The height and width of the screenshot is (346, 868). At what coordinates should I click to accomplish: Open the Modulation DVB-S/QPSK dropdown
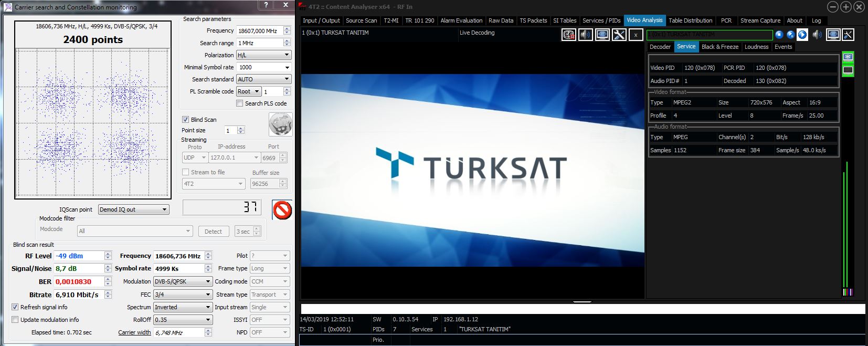point(183,281)
